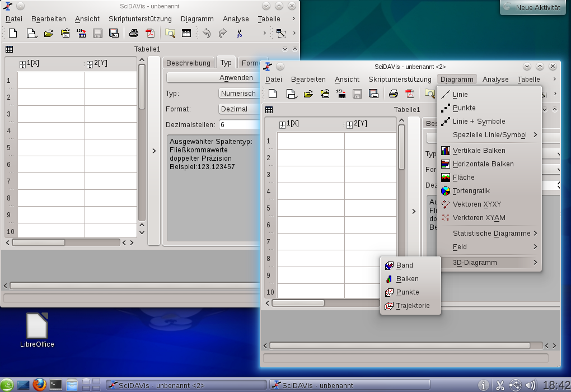This screenshot has width=571, height=392.
Task: Choose Trajektorie 3D plot from submenu
Action: point(410,306)
